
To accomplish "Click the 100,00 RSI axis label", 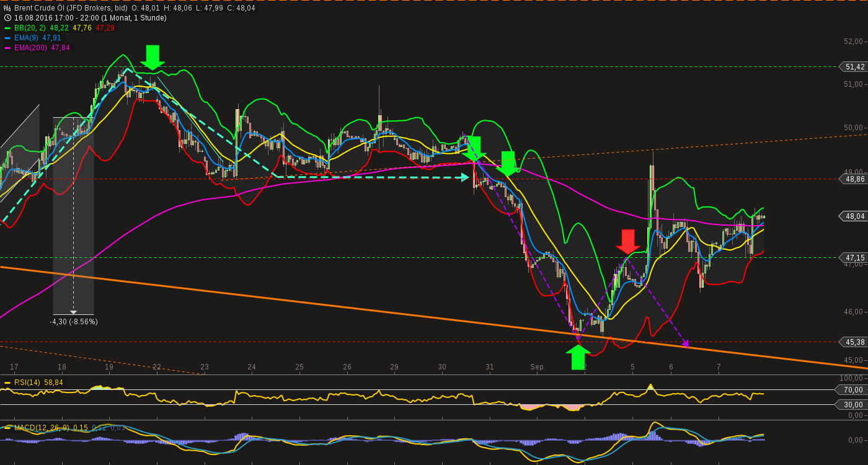I will click(x=852, y=378).
